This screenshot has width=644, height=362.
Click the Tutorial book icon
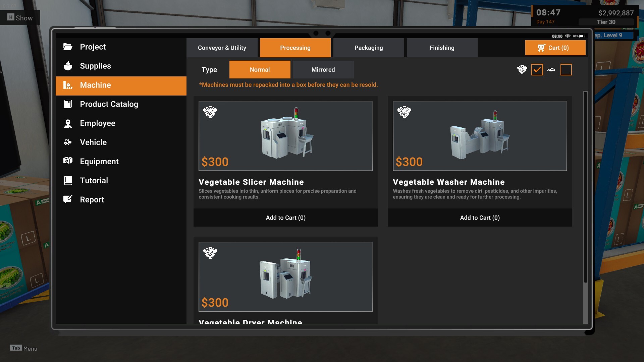68,181
